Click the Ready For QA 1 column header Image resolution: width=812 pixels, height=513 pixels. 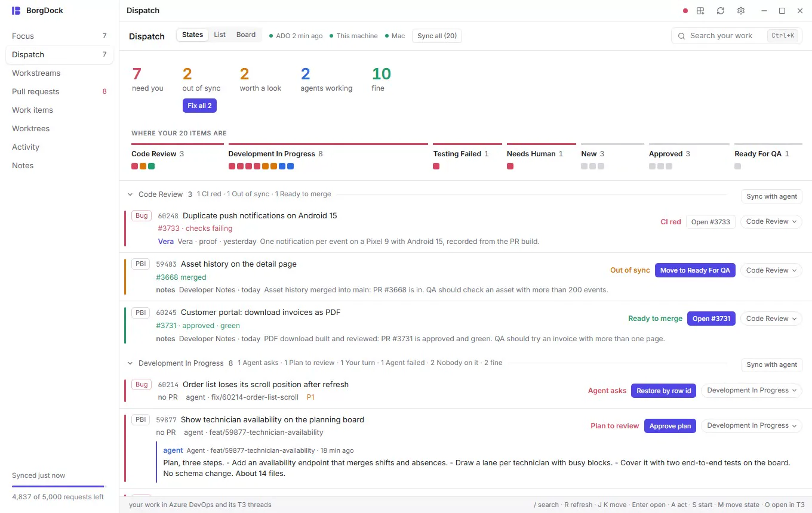[762, 154]
